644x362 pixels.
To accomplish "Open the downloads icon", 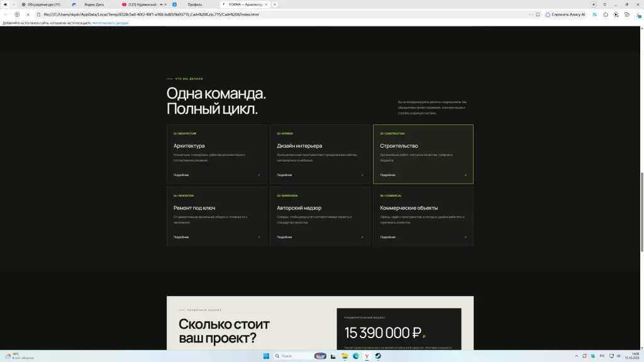I will click(x=638, y=15).
